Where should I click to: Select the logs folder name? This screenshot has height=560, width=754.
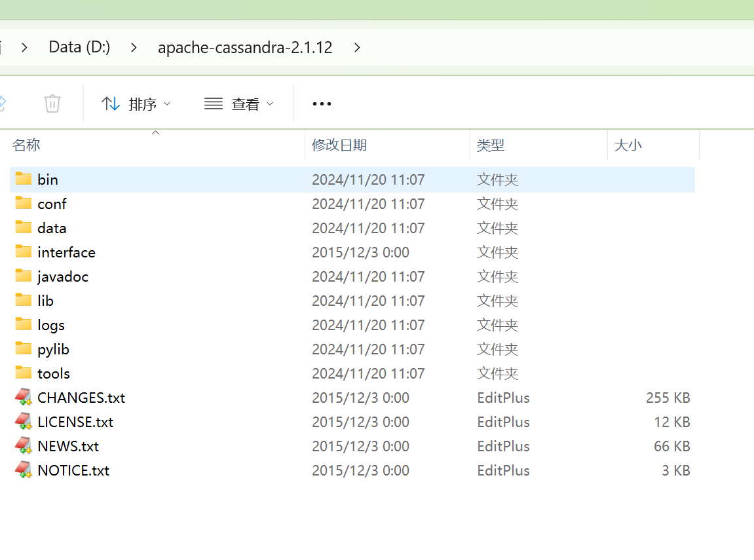[x=51, y=326]
